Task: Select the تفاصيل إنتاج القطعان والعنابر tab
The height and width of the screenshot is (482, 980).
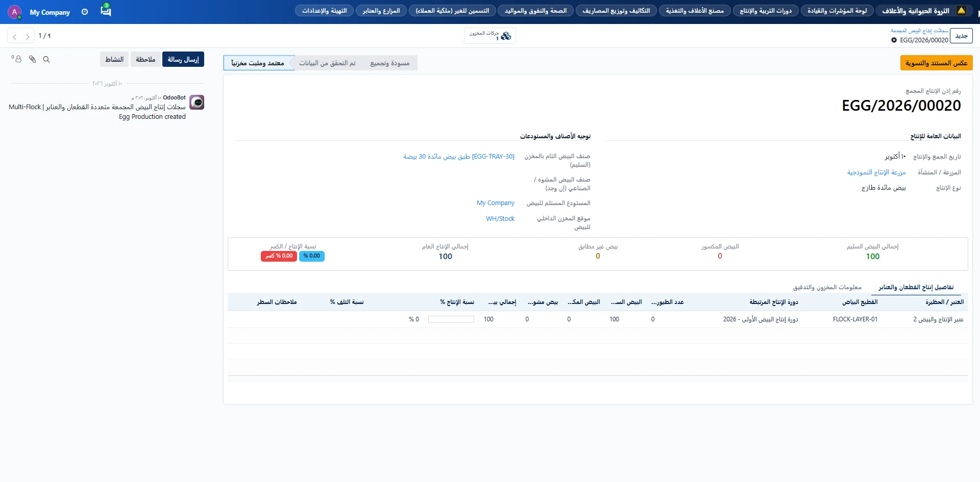Action: tap(916, 287)
